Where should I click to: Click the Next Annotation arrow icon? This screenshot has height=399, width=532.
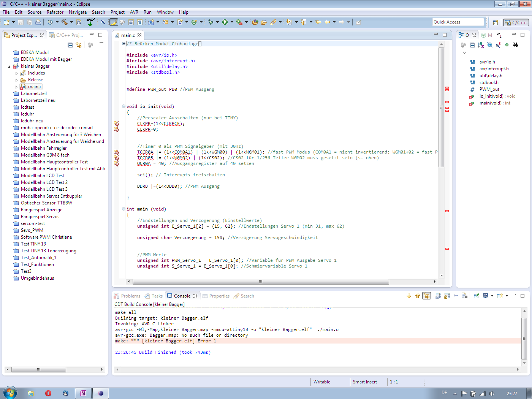click(289, 22)
